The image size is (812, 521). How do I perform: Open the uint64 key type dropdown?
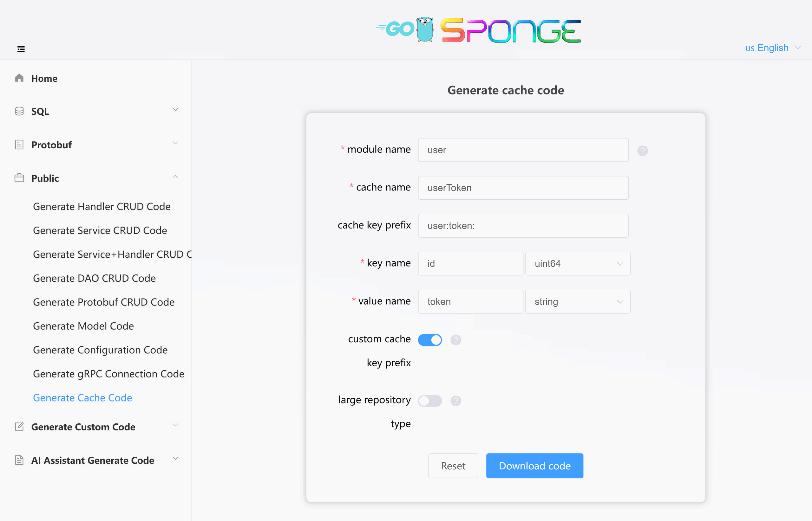(578, 264)
